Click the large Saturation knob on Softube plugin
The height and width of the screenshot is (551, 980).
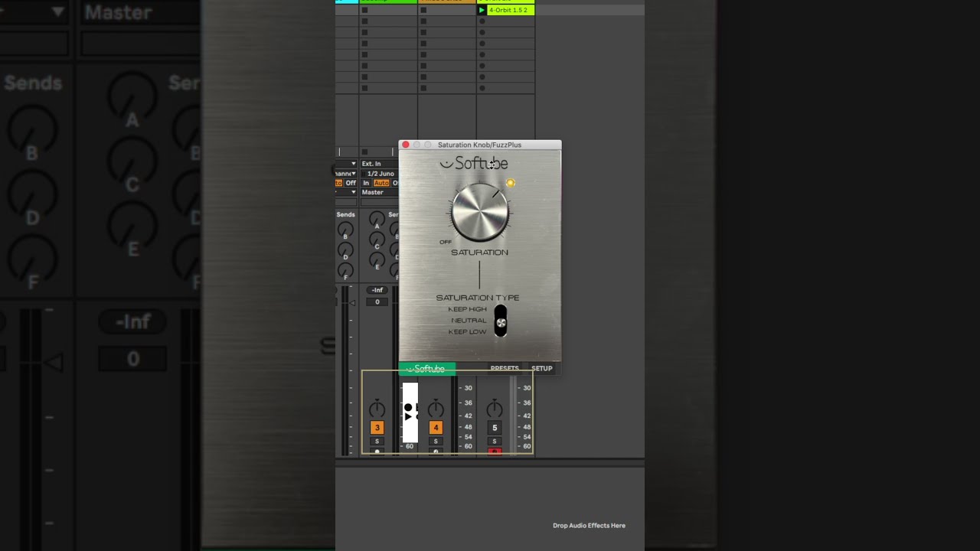pos(480,212)
